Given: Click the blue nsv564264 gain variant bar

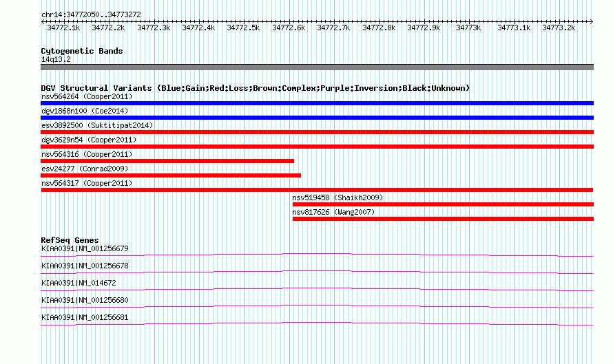Looking at the screenshot, I should [x=317, y=103].
